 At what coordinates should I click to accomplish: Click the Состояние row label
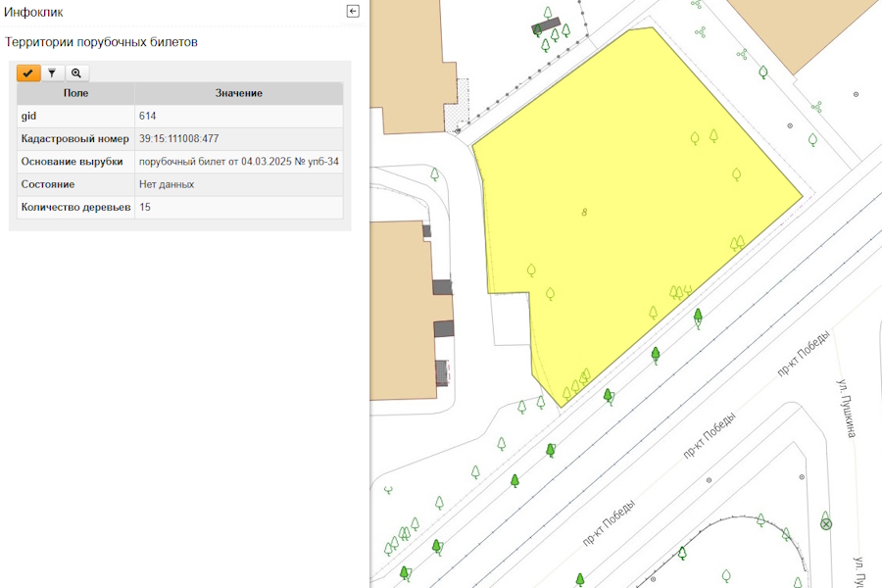tap(48, 184)
